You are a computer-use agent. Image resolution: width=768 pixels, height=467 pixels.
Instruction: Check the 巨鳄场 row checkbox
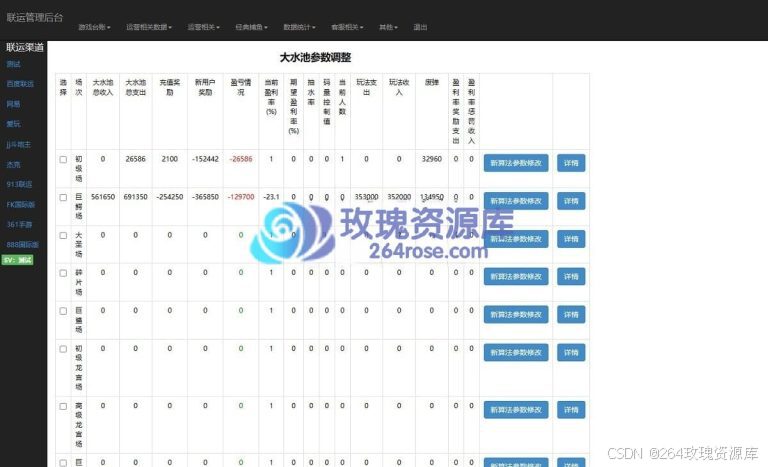point(63,197)
